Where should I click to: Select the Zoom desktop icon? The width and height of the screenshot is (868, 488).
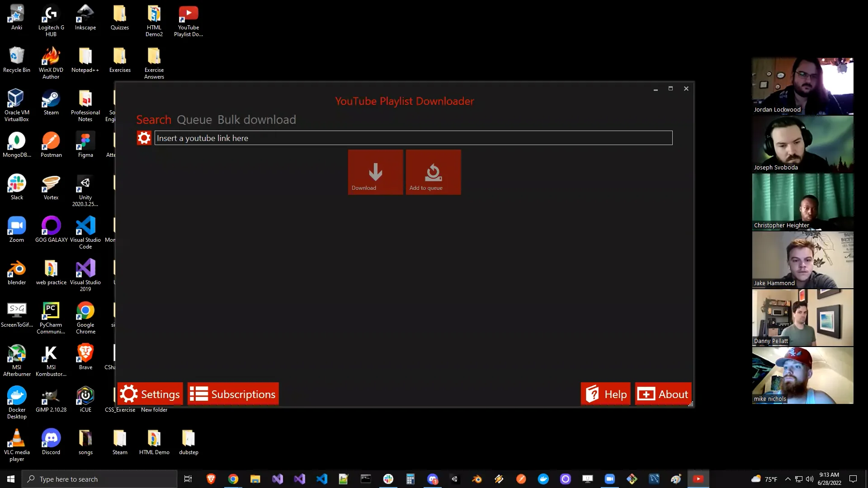[x=17, y=230]
